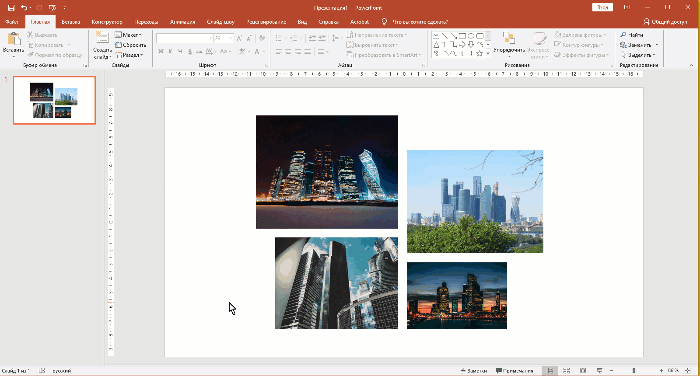Select the night skyline picture on slide

click(327, 172)
